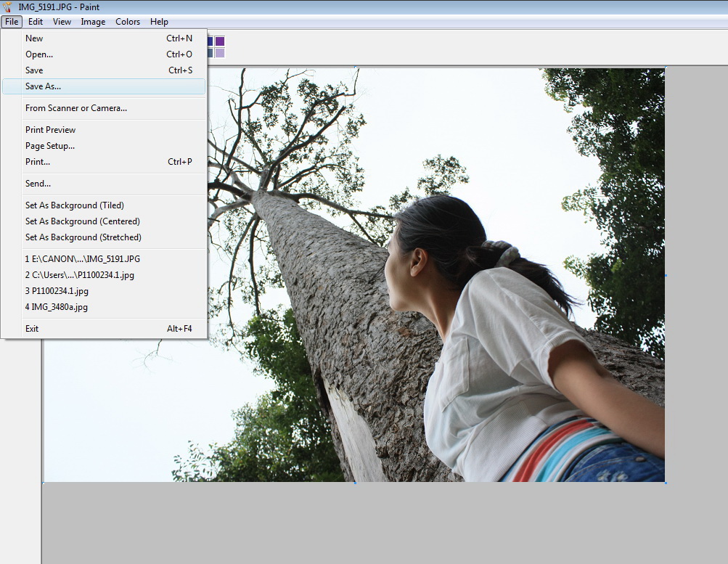Pick the light lavender color swatch

pos(220,53)
